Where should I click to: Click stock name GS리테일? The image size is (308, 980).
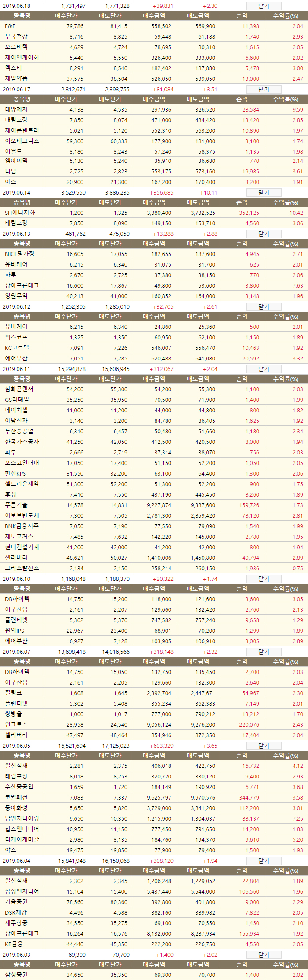click(17, 400)
